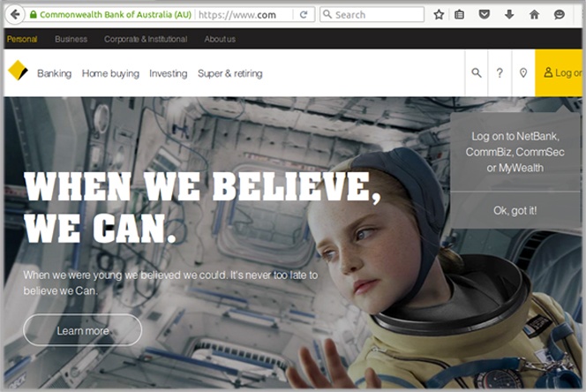Click the green padlock security icon

[x=34, y=15]
